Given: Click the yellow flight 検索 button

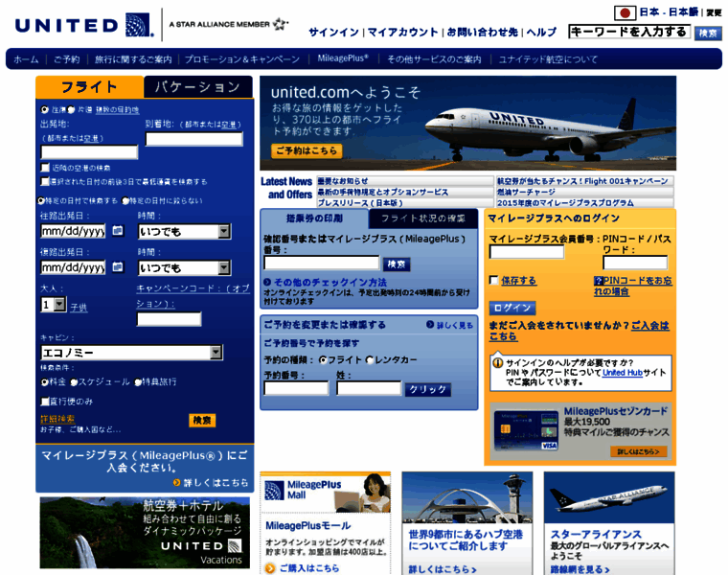Looking at the screenshot, I should point(202,420).
